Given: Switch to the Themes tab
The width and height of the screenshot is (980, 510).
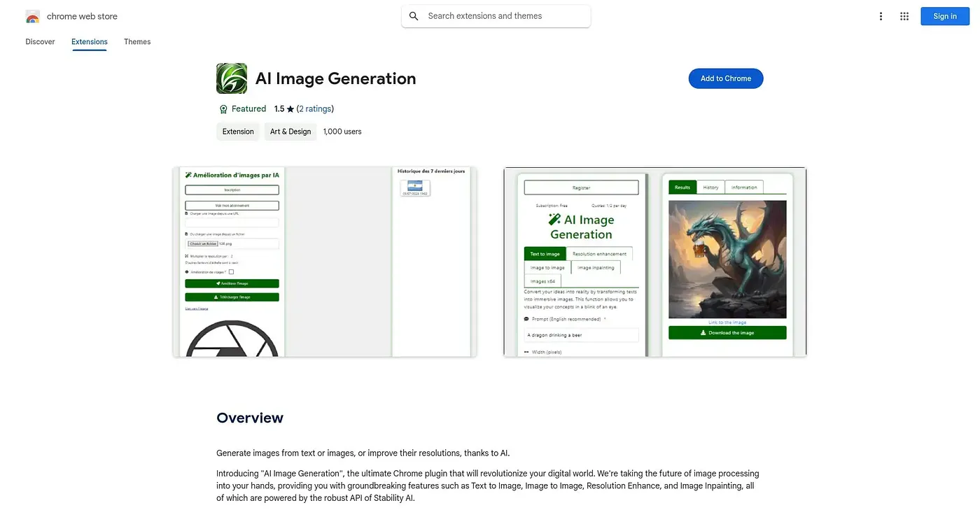Looking at the screenshot, I should click(x=137, y=42).
